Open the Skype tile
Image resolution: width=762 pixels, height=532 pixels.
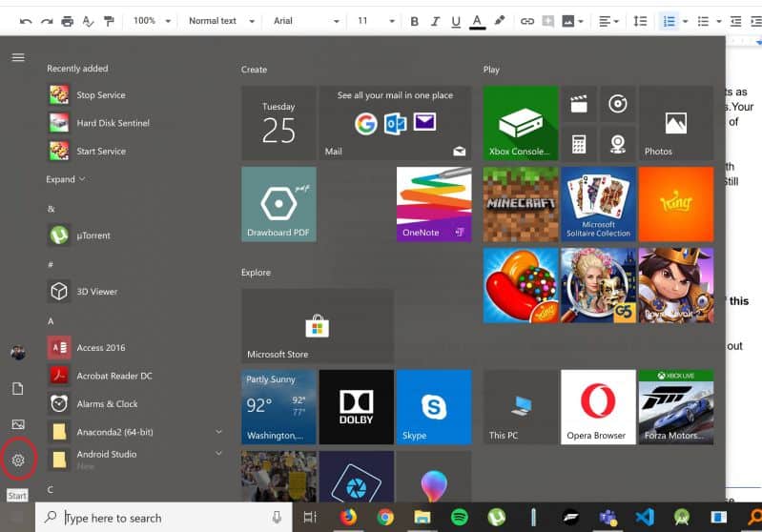click(434, 407)
